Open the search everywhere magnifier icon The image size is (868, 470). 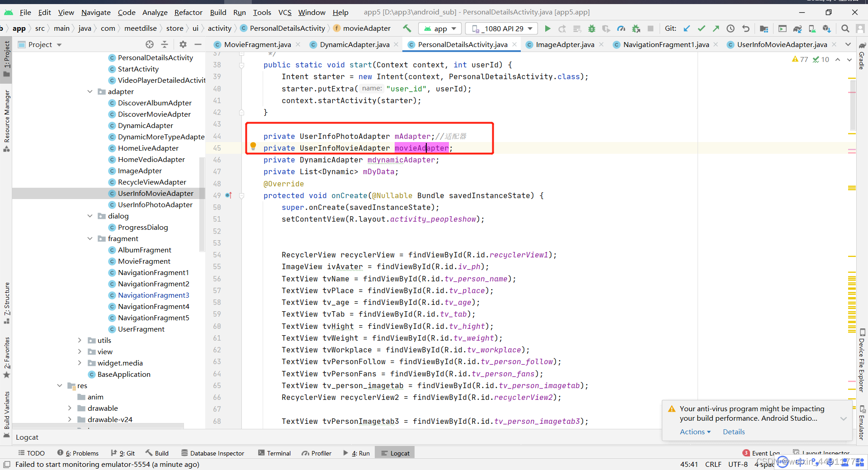coord(845,28)
